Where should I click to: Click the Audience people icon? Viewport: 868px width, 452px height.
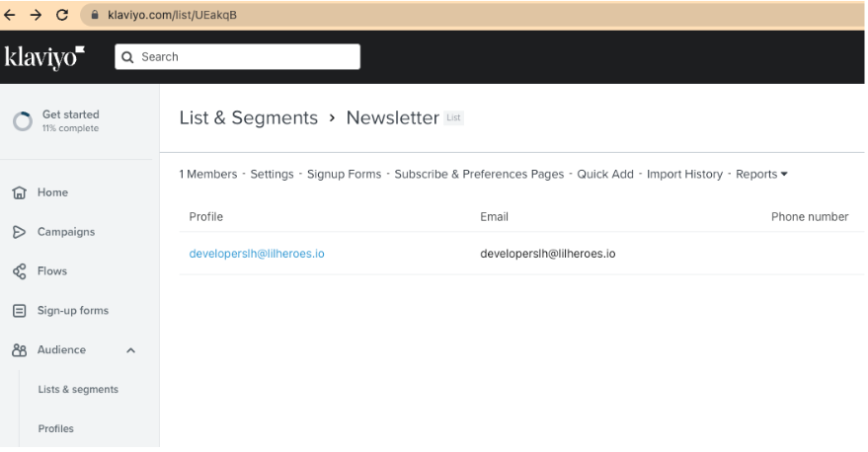(x=19, y=350)
